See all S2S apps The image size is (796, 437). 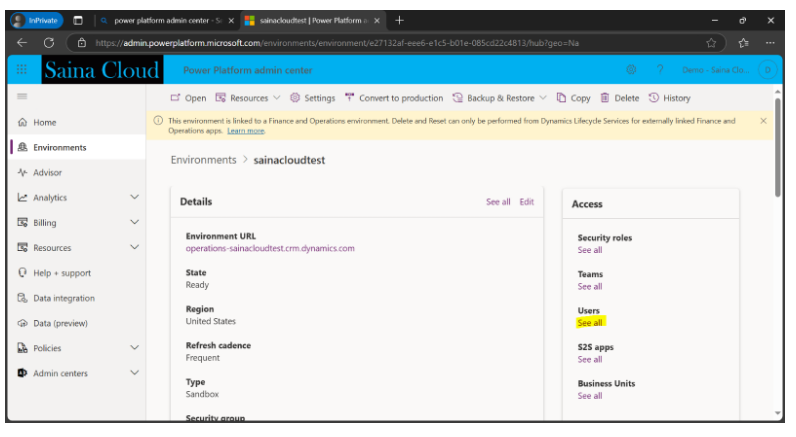590,359
